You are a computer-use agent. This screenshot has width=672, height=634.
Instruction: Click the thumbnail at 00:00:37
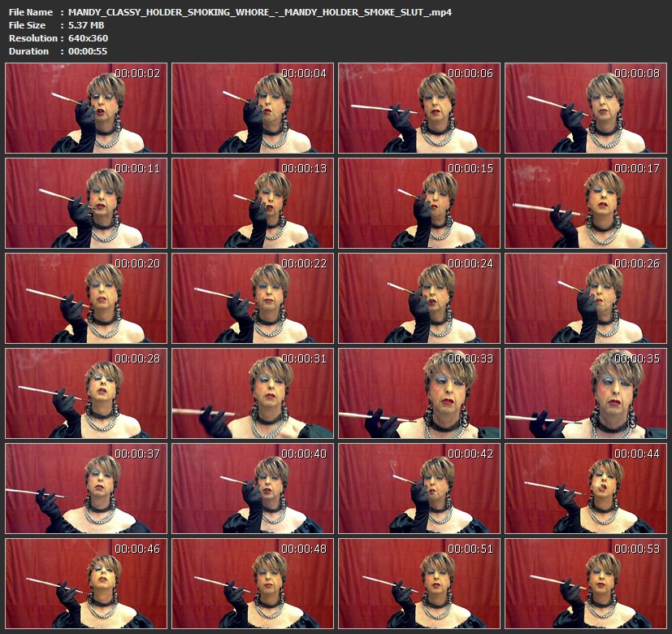(x=85, y=488)
